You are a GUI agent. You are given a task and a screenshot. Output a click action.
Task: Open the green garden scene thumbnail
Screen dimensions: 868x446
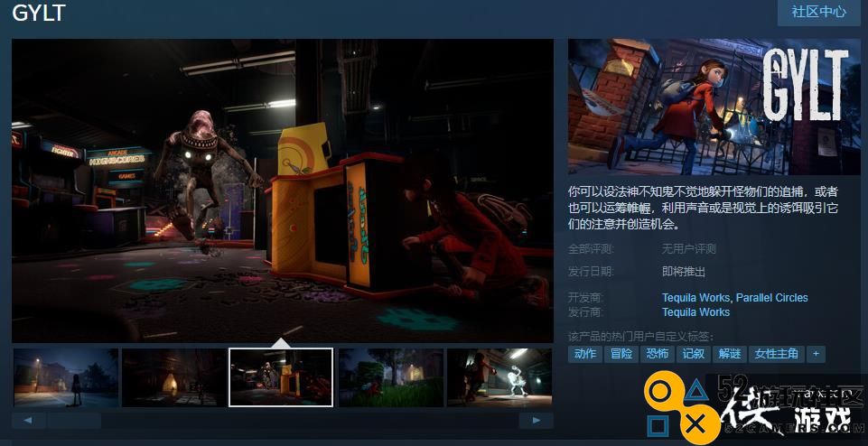point(391,377)
